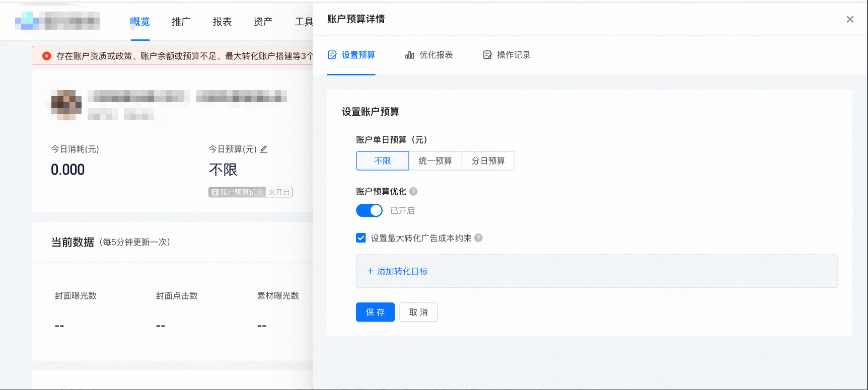Click the alert banner warning text
The image size is (868, 390).
pyautogui.click(x=184, y=56)
